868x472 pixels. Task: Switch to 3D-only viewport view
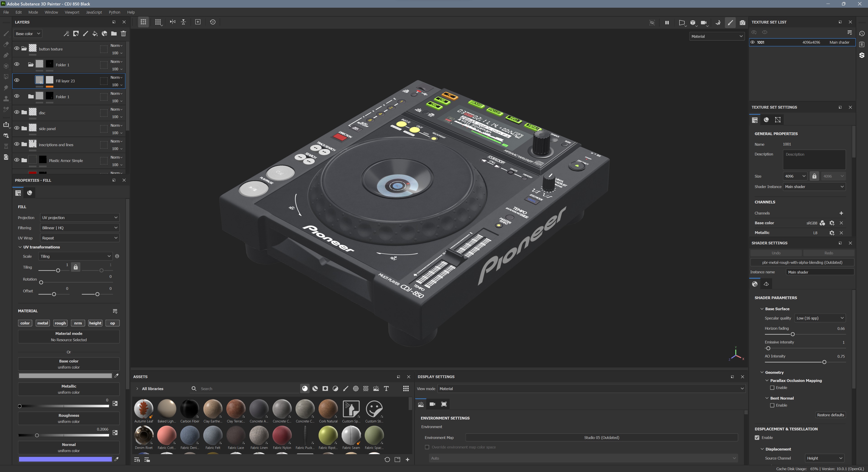tap(693, 23)
